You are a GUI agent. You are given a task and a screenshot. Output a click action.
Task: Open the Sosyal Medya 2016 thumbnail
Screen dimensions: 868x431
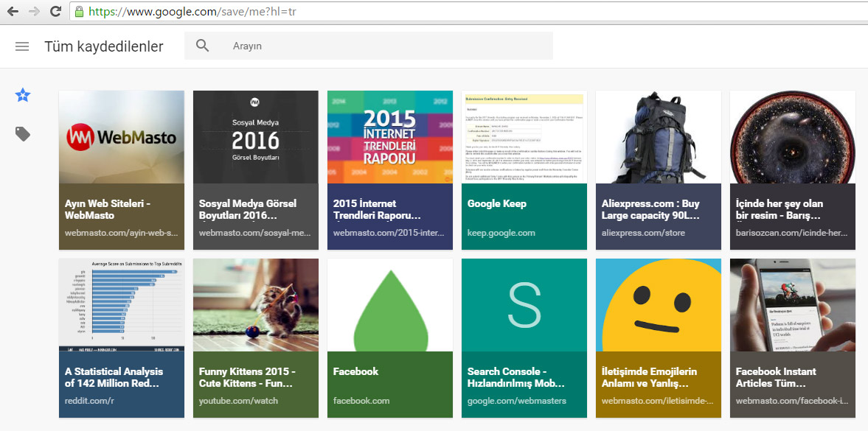[x=256, y=137]
